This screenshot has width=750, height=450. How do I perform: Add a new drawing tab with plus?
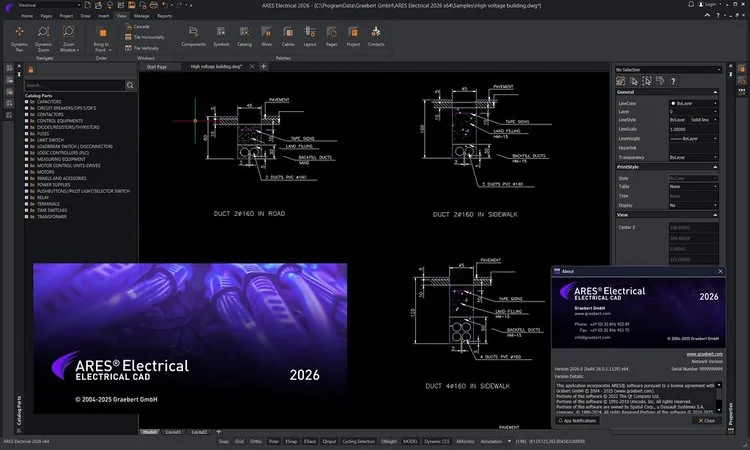pyautogui.click(x=264, y=66)
